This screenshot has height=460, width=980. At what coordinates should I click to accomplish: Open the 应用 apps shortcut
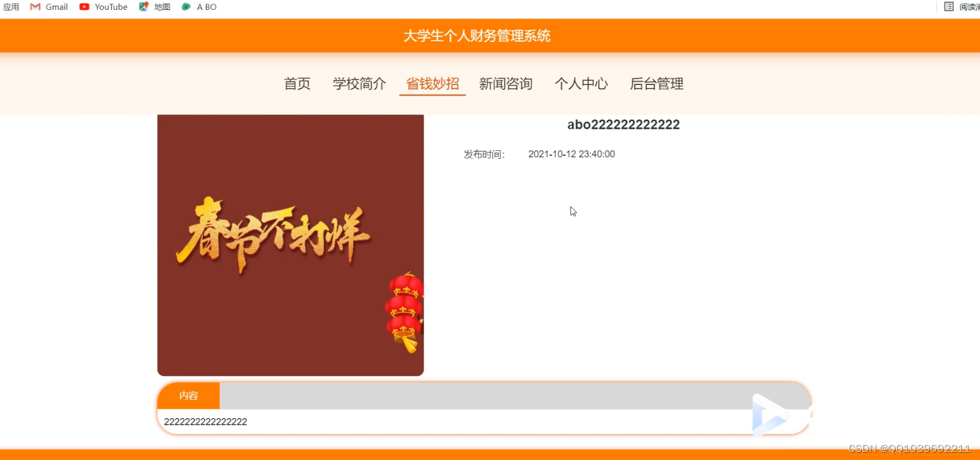11,7
